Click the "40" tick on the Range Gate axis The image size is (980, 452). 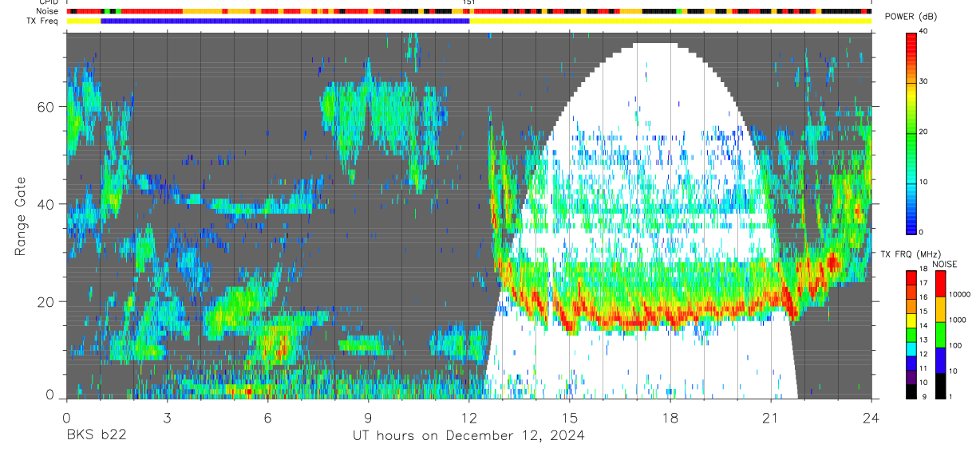pos(46,204)
